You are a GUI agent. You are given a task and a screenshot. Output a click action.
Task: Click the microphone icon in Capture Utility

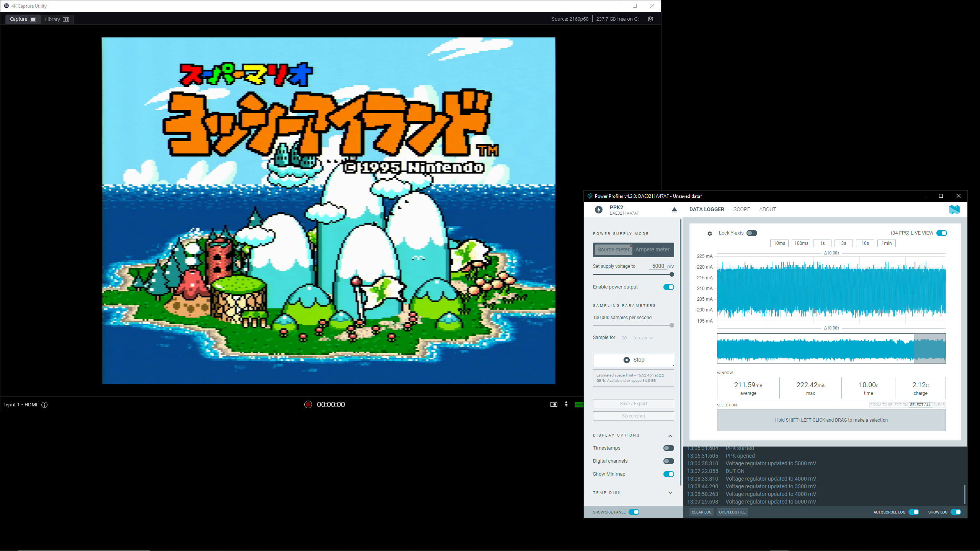tap(566, 404)
